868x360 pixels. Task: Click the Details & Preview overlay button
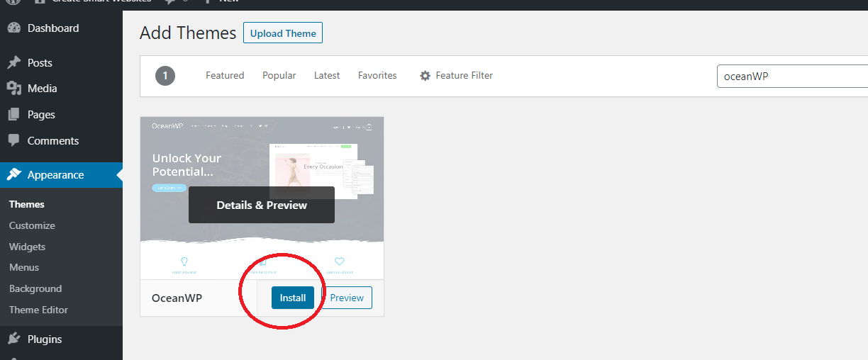coord(262,205)
